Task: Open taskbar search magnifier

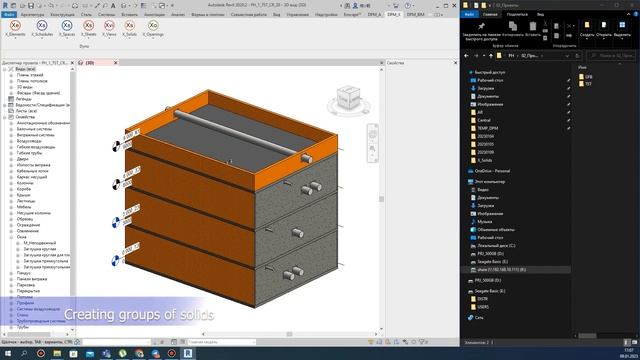Action: [x=24, y=353]
